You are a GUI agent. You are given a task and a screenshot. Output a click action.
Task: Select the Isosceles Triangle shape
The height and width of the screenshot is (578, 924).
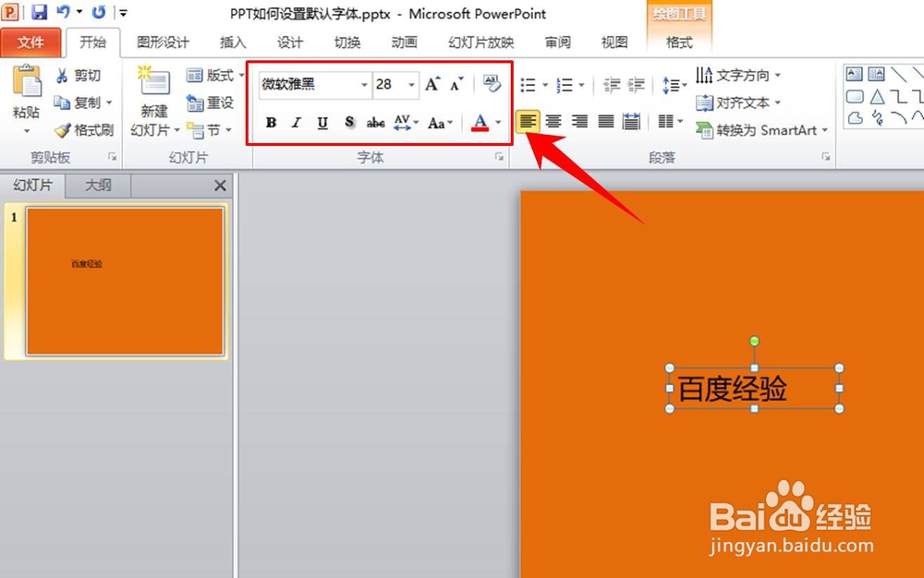pyautogui.click(x=877, y=97)
